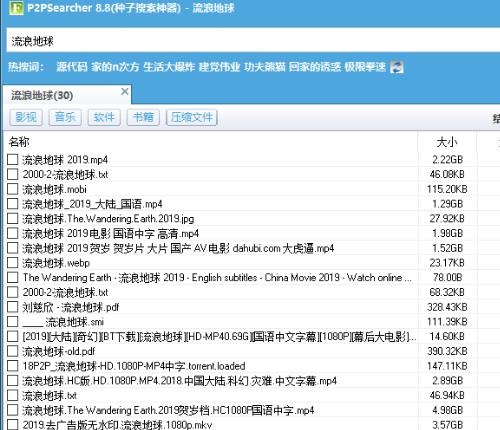Click hot search word 功夫熊猫

(x=265, y=67)
